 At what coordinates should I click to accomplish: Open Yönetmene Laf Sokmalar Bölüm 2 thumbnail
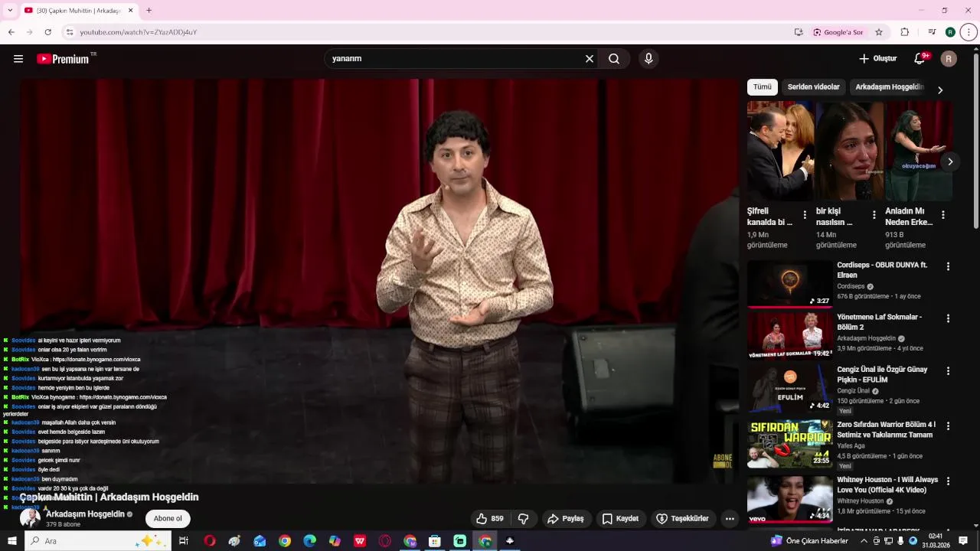[790, 336]
